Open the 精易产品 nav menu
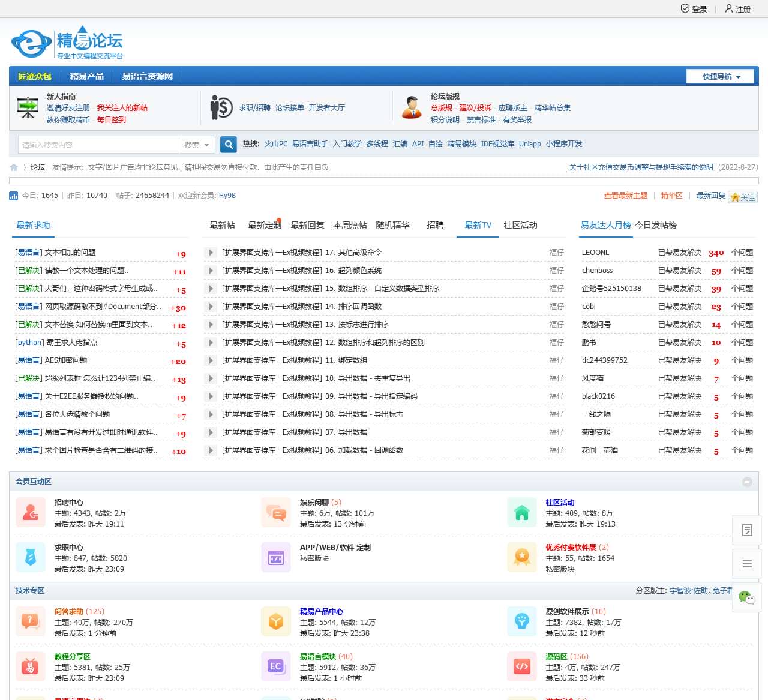768x700 pixels. (x=86, y=76)
